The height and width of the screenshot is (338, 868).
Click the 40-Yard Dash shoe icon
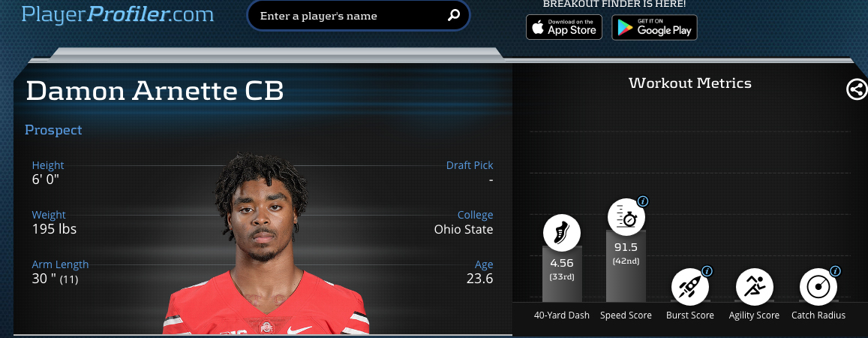(x=561, y=233)
